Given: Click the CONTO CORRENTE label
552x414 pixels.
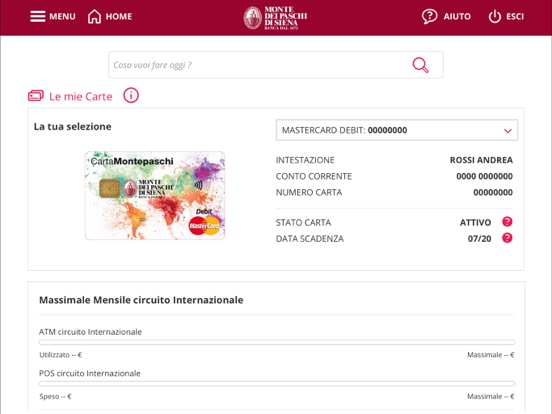Looking at the screenshot, I should pos(314,176).
